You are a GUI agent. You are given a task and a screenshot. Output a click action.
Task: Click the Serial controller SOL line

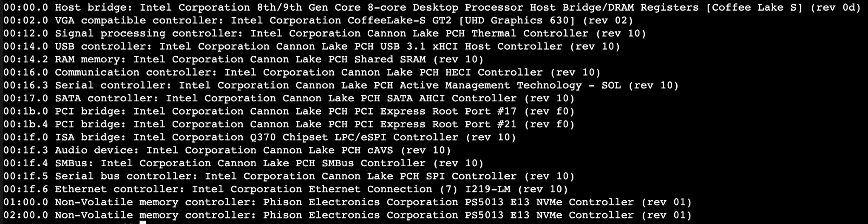[x=341, y=85]
